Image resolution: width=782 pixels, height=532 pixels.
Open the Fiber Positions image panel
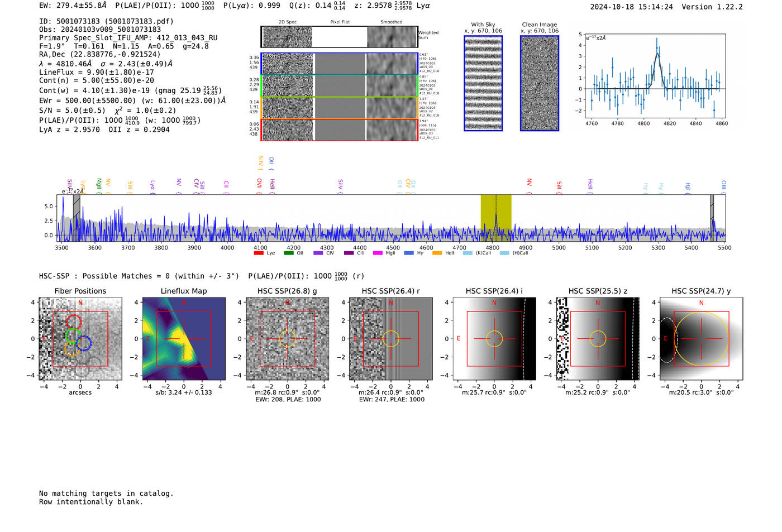click(x=80, y=339)
